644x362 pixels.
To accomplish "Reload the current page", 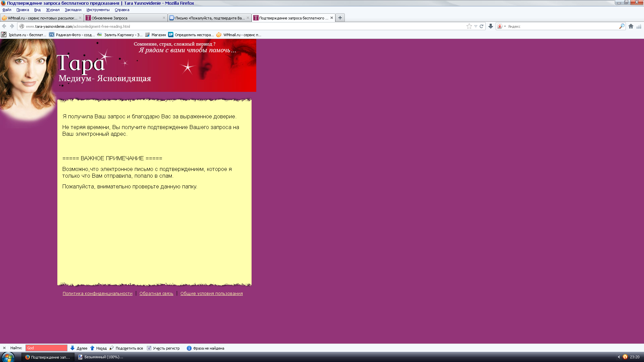I will point(481,26).
